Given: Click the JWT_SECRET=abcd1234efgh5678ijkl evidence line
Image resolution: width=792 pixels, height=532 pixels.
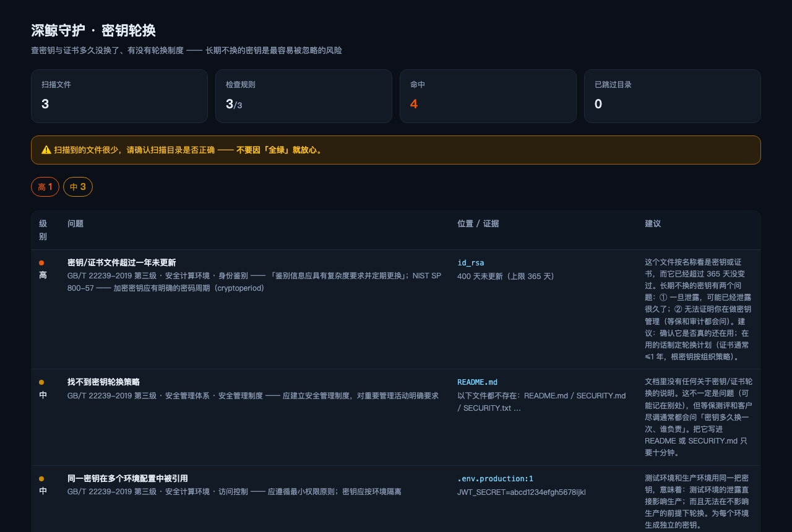Looking at the screenshot, I should coord(522,492).
